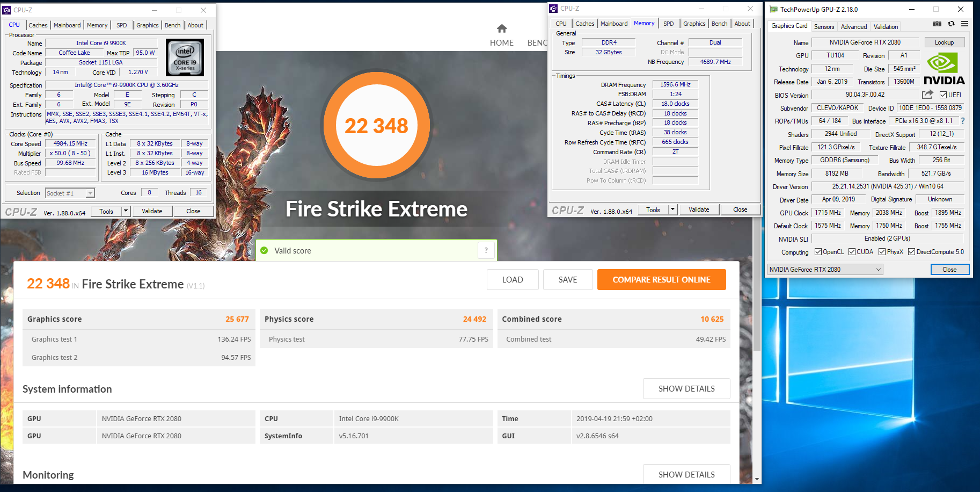The width and height of the screenshot is (980, 492).
Task: Open the Validation tab in GPU-Z
Action: coord(886,27)
